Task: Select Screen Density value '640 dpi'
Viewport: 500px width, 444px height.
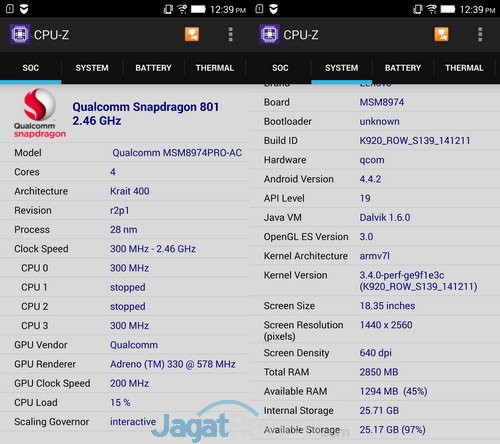Action: pos(375,353)
